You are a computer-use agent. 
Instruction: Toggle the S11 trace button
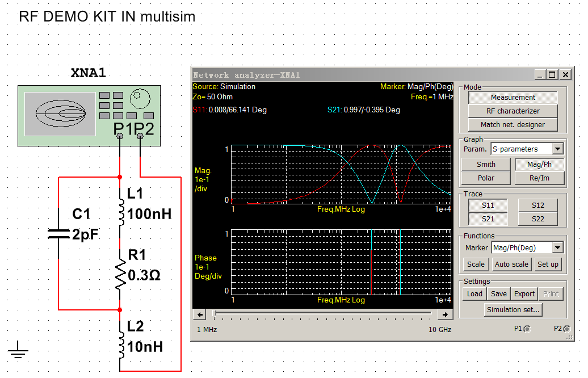[488, 205]
